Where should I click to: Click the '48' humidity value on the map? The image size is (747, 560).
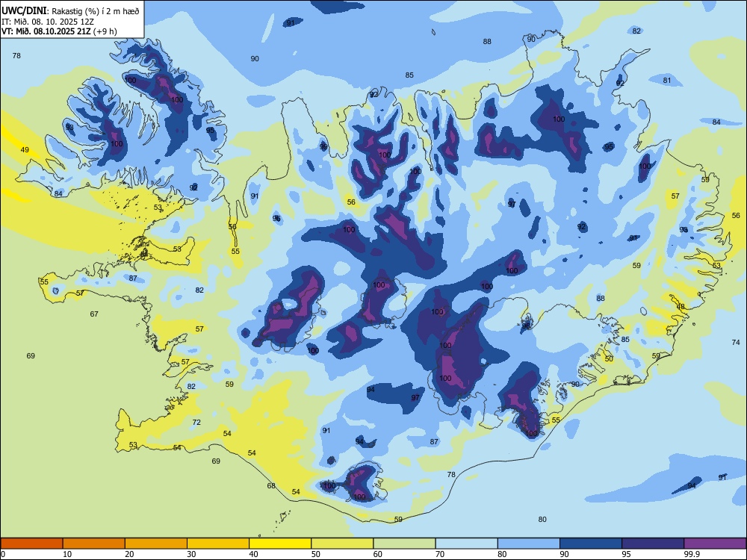pyautogui.click(x=681, y=307)
